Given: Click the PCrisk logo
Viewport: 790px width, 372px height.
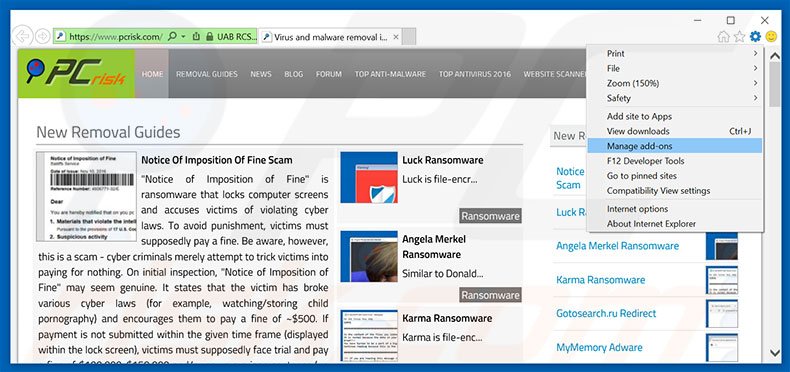Looking at the screenshot, I should click(76, 74).
